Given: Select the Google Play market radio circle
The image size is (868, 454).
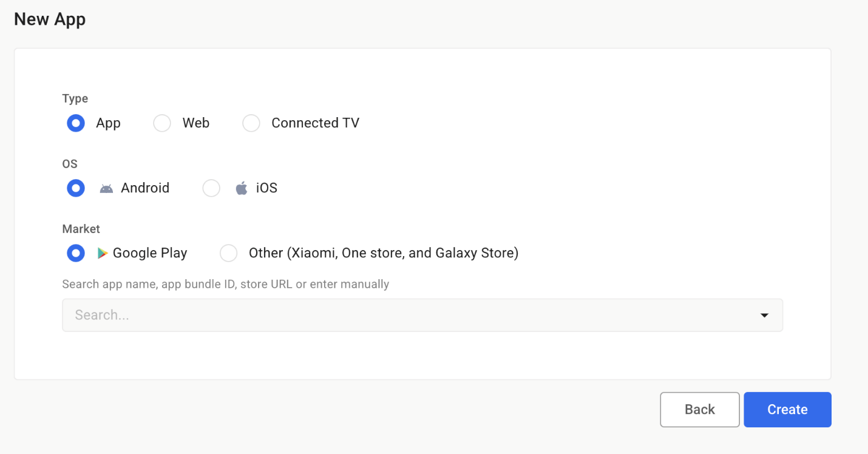Looking at the screenshot, I should click(x=75, y=253).
